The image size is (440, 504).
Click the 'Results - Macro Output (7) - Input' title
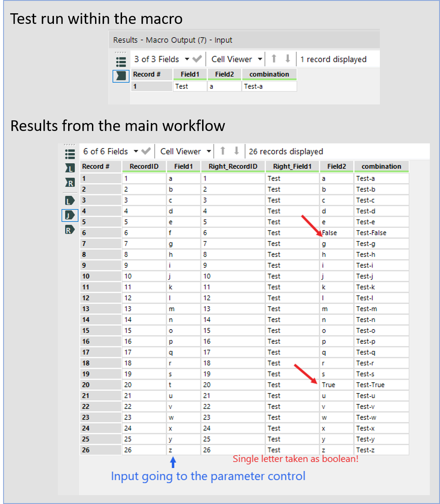point(172,40)
